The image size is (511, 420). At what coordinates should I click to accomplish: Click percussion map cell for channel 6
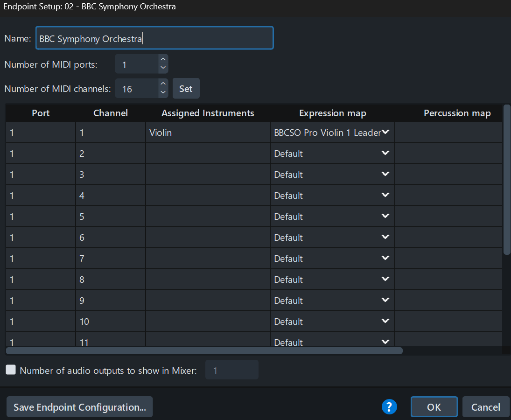449,237
